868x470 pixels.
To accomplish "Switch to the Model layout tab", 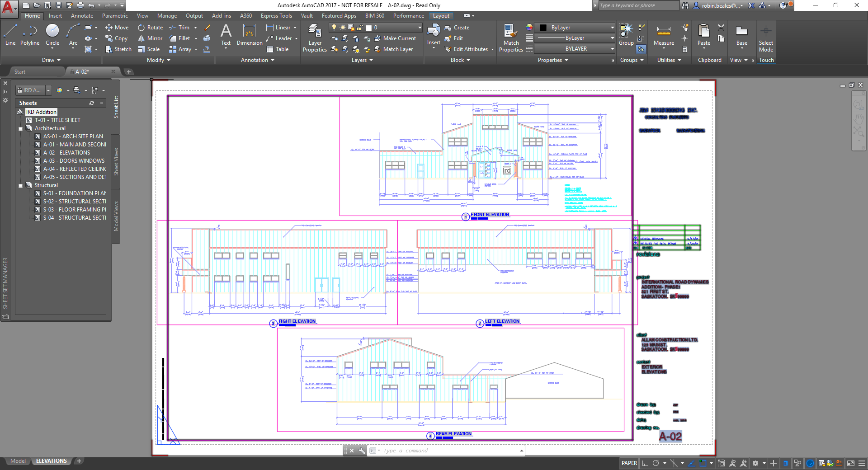I will pyautogui.click(x=18, y=461).
